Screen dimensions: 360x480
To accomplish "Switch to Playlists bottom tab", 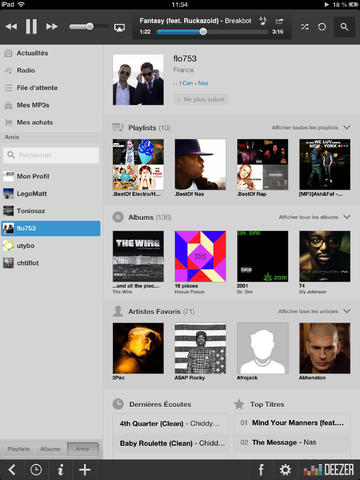I will tap(19, 449).
